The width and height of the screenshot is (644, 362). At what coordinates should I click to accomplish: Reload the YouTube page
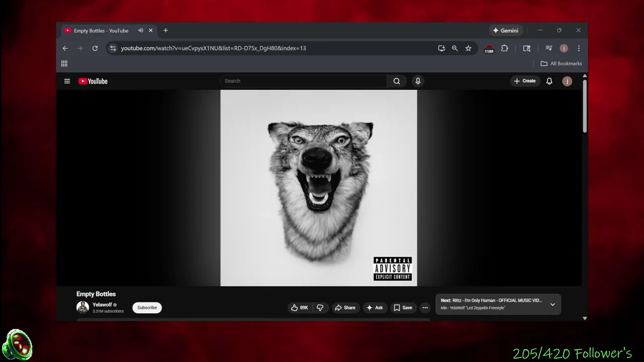pos(95,48)
